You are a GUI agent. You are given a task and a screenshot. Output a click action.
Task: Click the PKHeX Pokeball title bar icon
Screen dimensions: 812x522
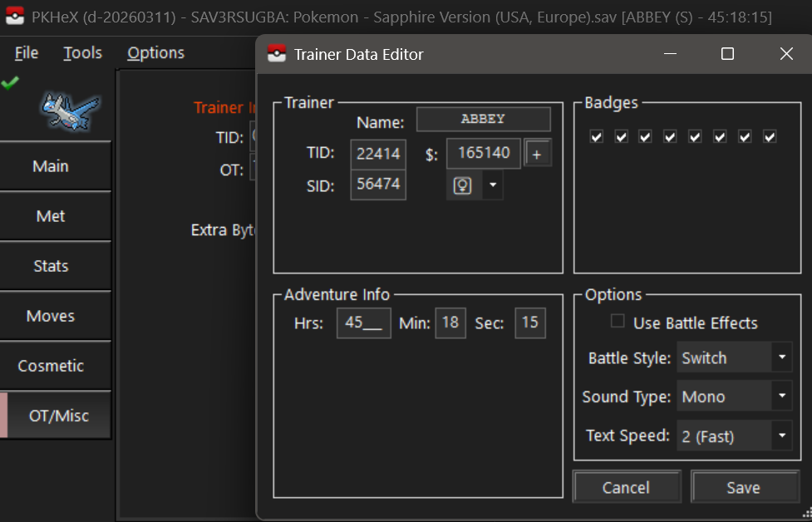tap(14, 17)
